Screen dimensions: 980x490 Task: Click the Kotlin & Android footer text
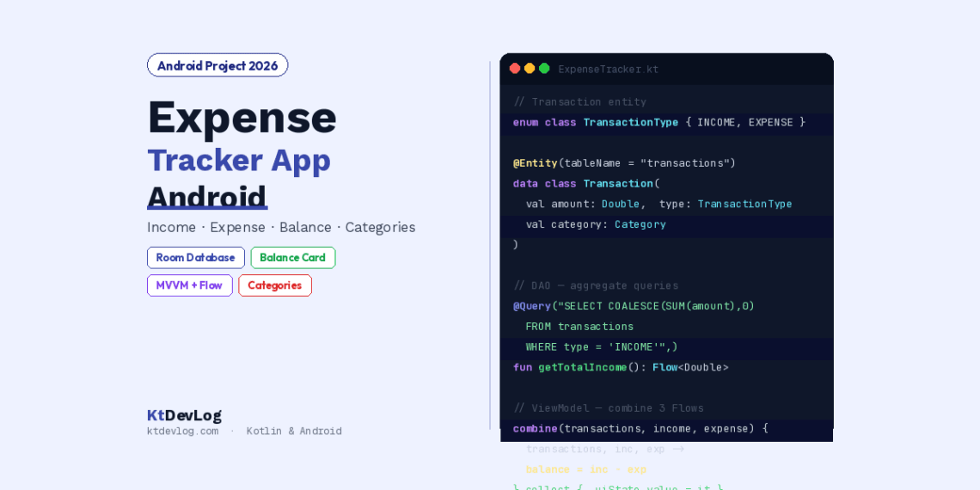294,432
